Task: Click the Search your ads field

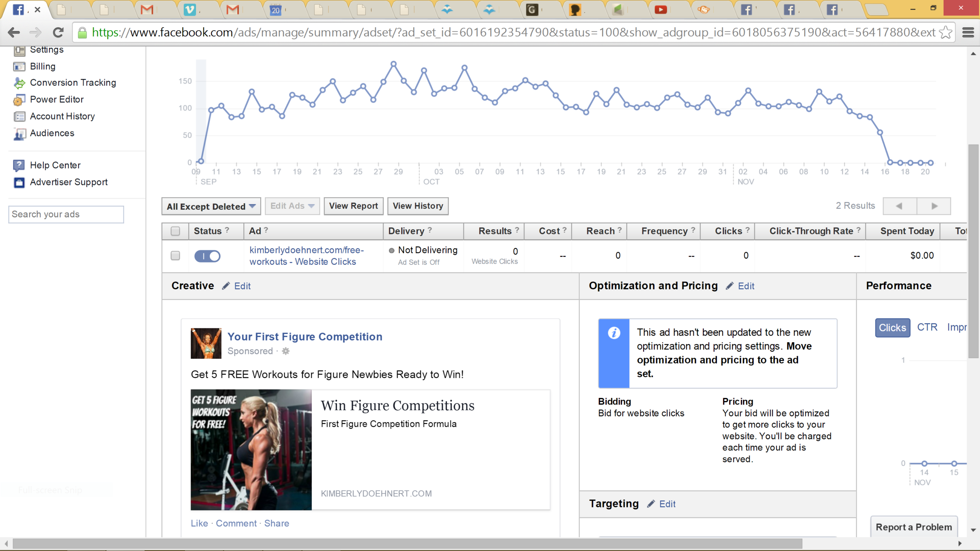Action: (x=66, y=214)
